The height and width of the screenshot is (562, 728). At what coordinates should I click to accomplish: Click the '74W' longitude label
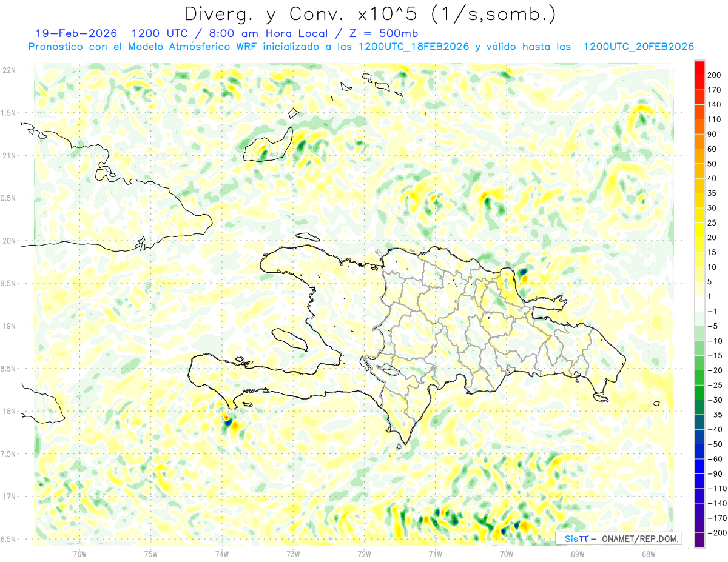[x=221, y=554]
